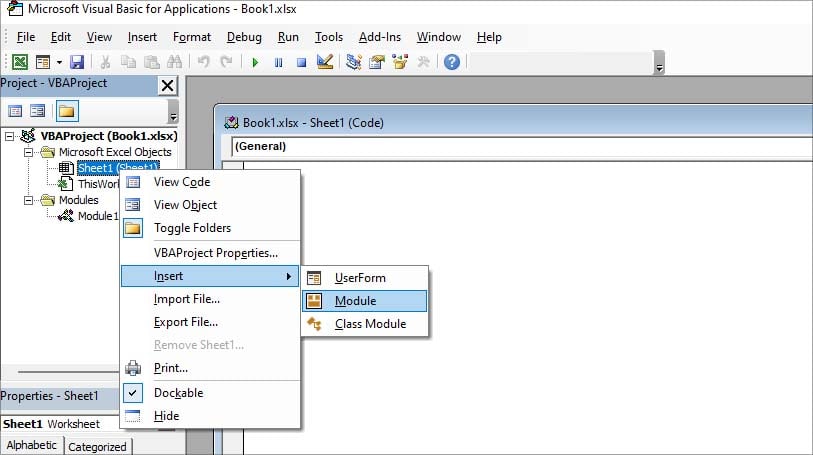Expand Insert submenu in context menu
Viewport: 813px width, 455px height.
pos(210,276)
